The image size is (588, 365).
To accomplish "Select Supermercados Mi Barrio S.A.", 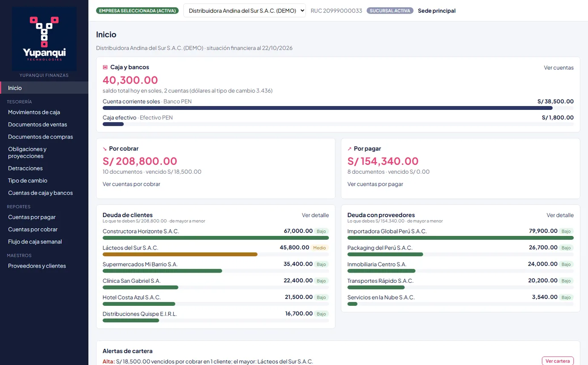I will click(216, 267).
